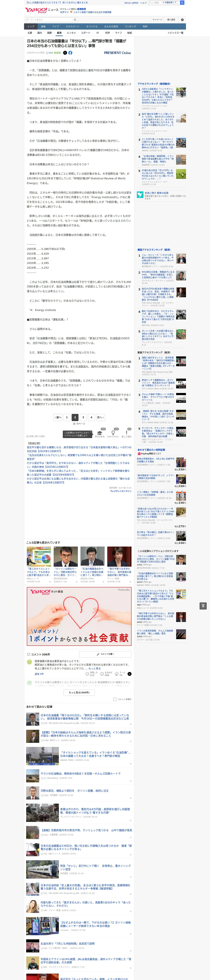
Task: Click the green avatar of the first commenter
Action: pos(29,662)
